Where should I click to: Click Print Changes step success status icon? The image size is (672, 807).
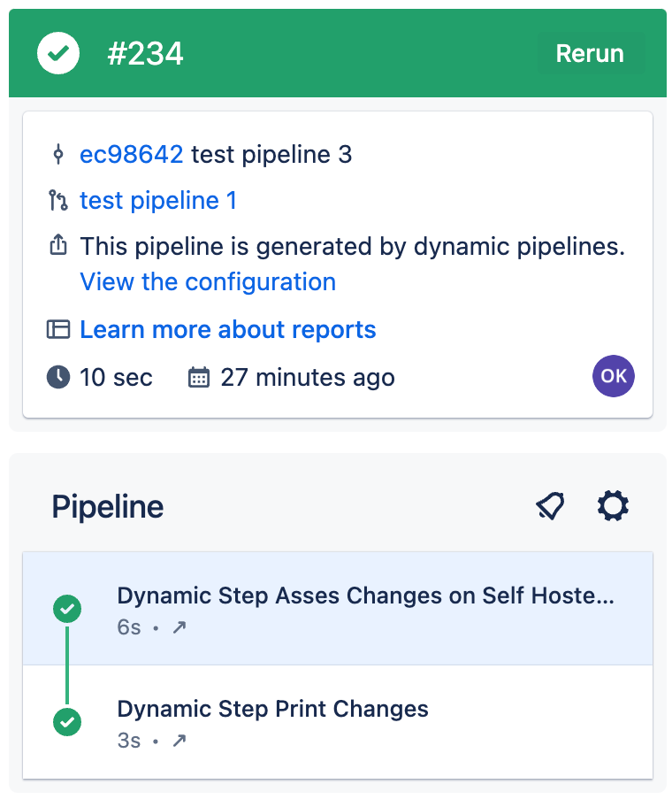(x=67, y=722)
